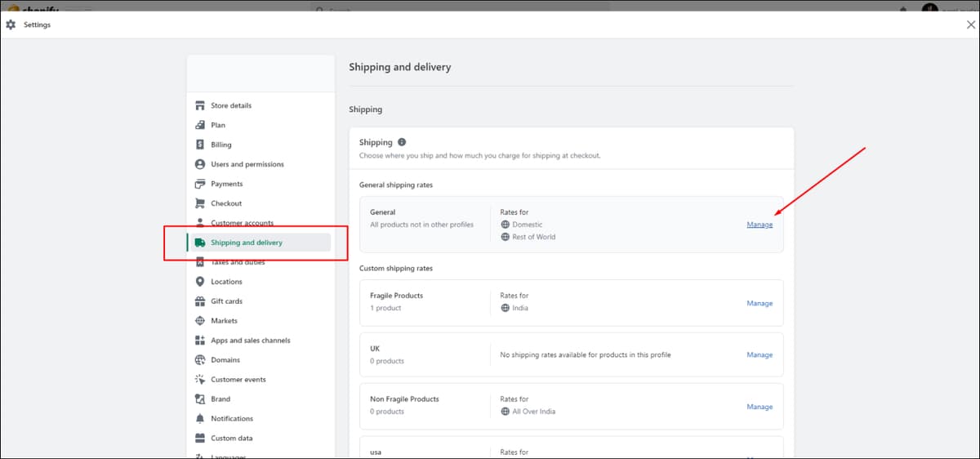The width and height of the screenshot is (980, 459).
Task: Click the Gift cards icon
Action: coord(200,301)
